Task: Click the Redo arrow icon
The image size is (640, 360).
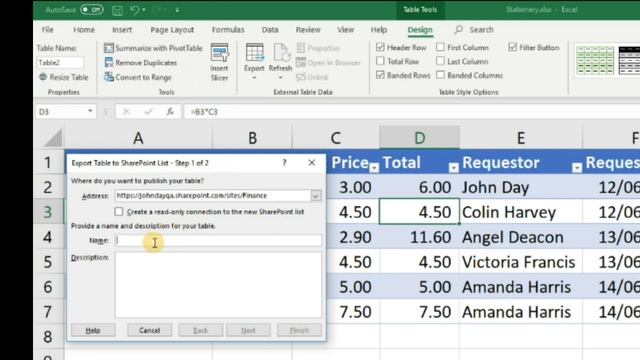Action: click(x=157, y=10)
